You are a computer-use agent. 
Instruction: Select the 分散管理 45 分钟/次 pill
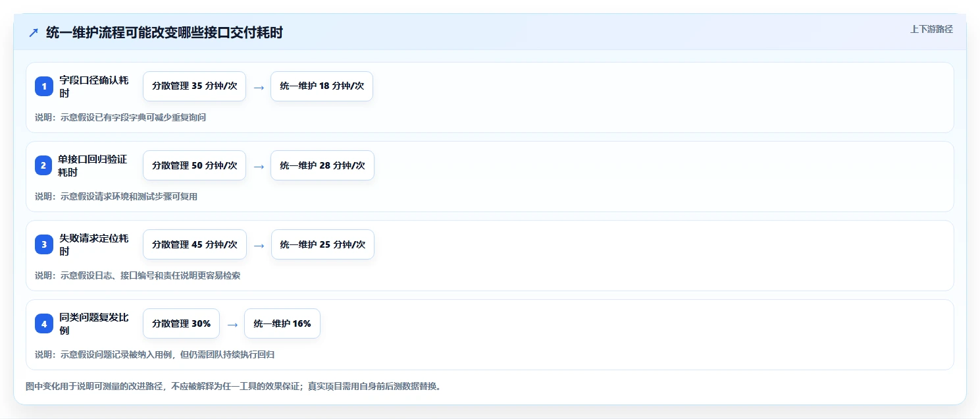click(195, 244)
